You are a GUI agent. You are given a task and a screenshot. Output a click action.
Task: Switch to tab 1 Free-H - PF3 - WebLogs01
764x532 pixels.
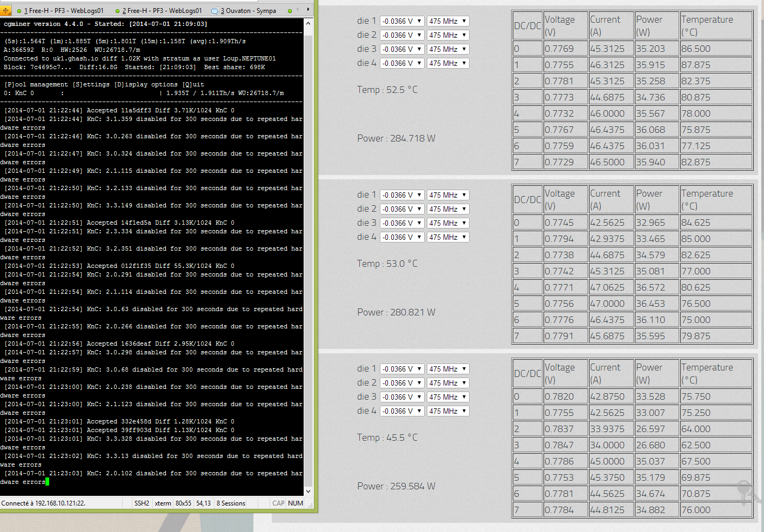click(x=59, y=11)
